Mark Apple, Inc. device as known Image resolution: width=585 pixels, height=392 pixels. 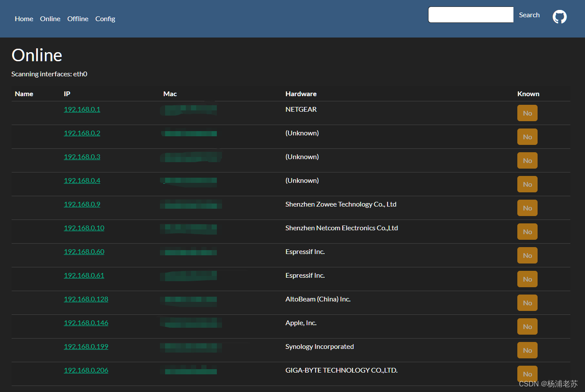527,326
